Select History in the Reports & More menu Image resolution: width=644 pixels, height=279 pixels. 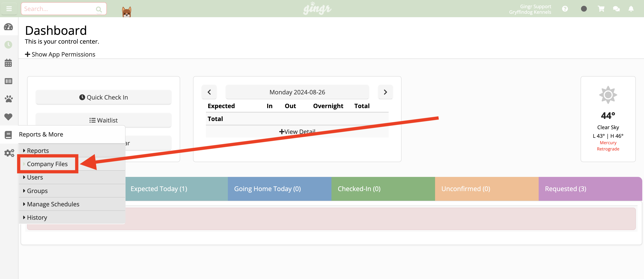click(37, 217)
